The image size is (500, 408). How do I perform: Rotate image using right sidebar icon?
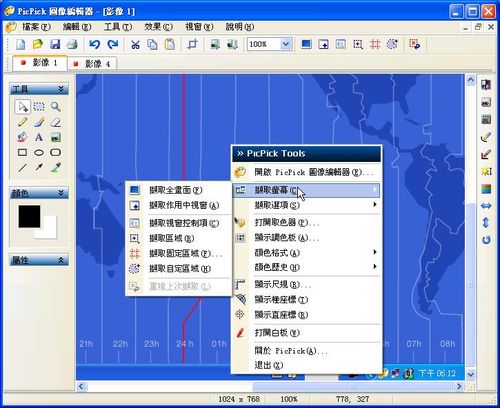click(486, 240)
